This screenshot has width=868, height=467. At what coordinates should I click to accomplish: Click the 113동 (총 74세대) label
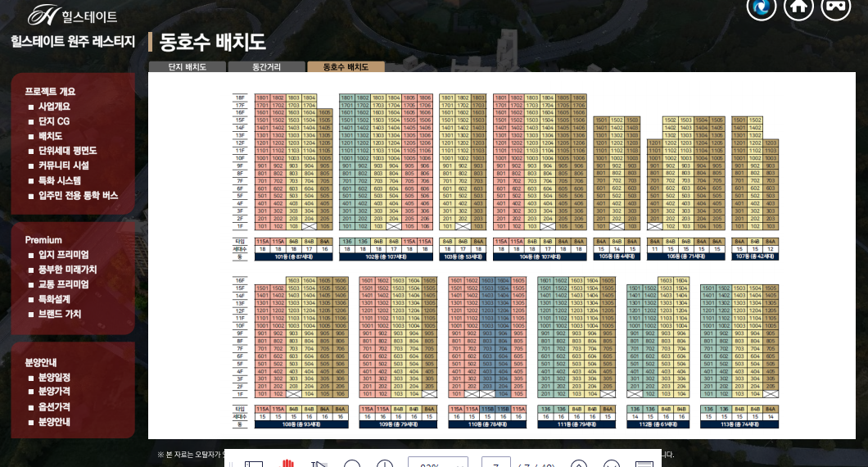739,425
